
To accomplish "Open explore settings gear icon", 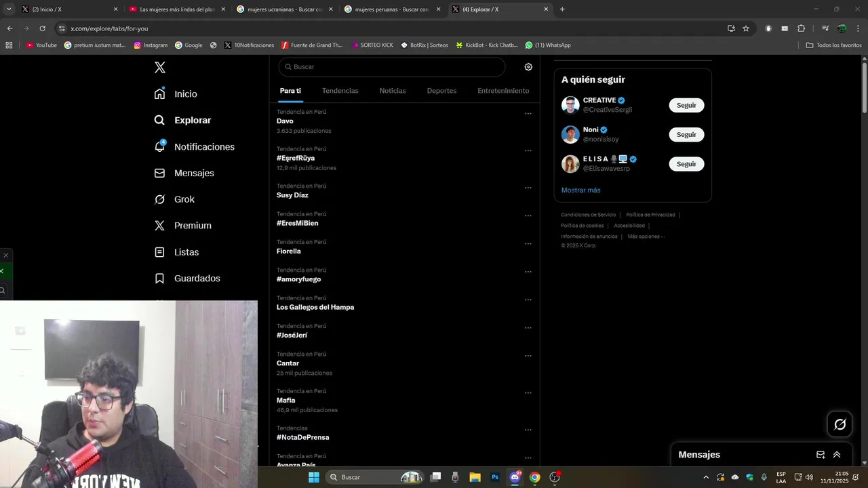I will (x=528, y=67).
